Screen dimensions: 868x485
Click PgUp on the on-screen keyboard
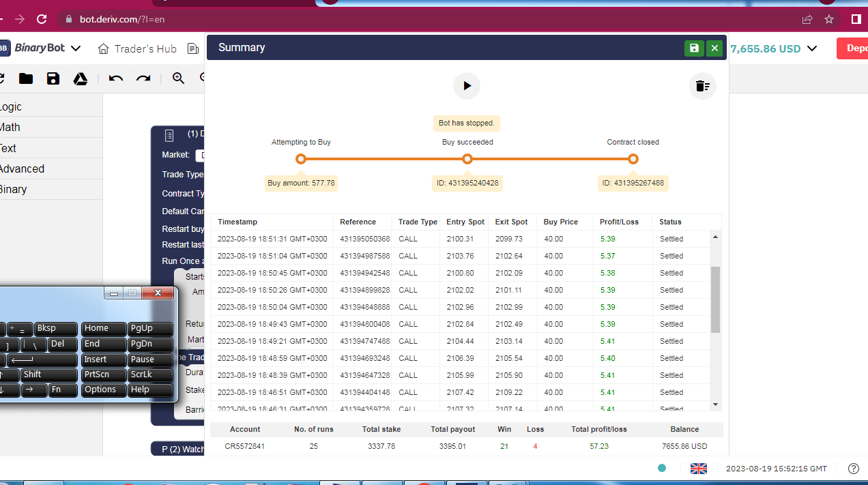150,329
